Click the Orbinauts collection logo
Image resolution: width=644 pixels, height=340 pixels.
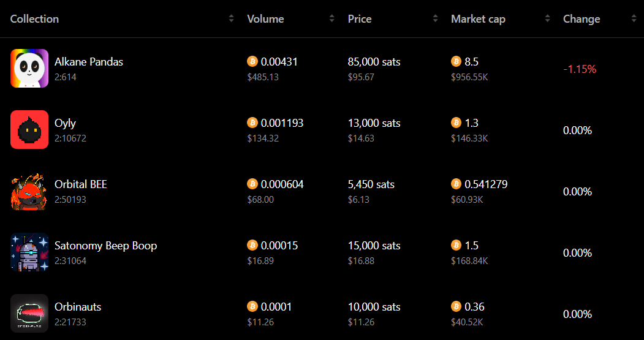coord(29,313)
